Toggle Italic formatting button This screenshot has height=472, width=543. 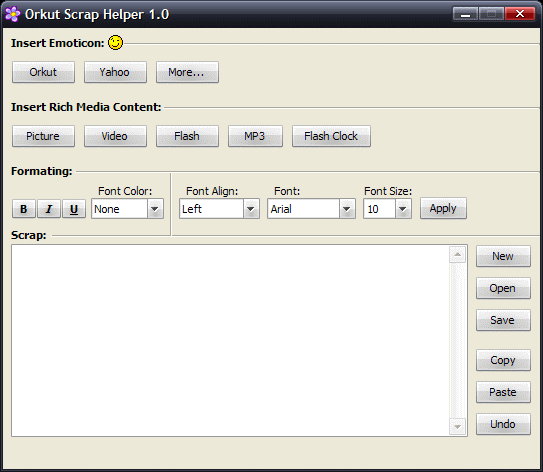[x=49, y=209]
